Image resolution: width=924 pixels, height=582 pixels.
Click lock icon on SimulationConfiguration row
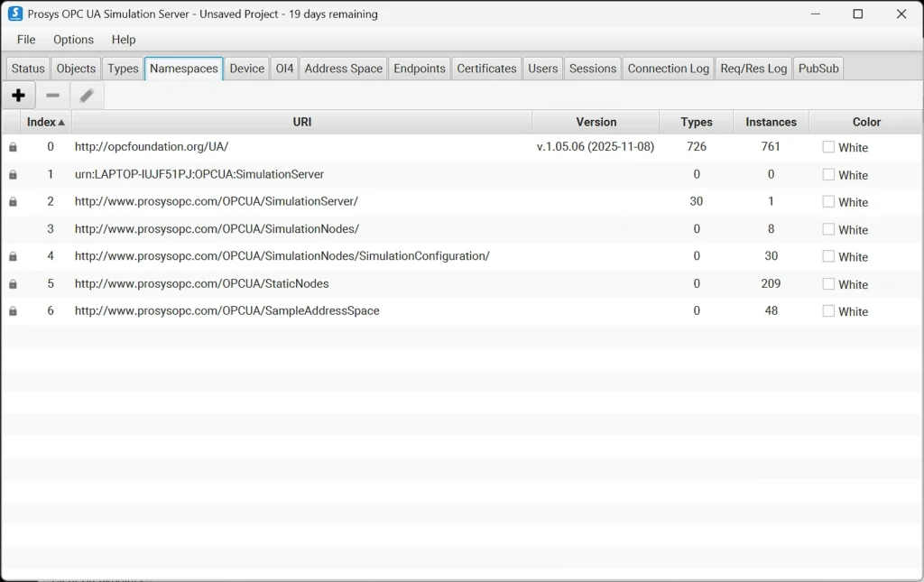[x=13, y=256]
